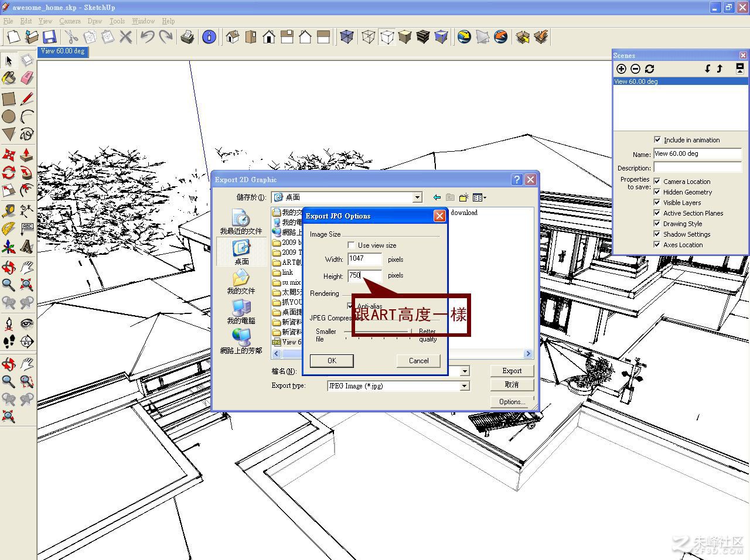
Task: Add a new scene in Scenes panel
Action: pyautogui.click(x=622, y=69)
